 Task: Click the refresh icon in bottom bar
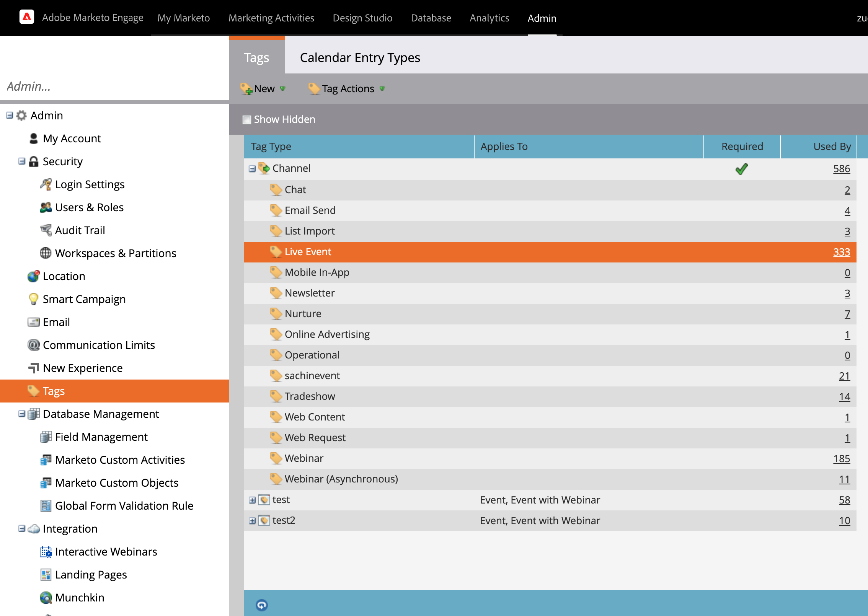(261, 605)
